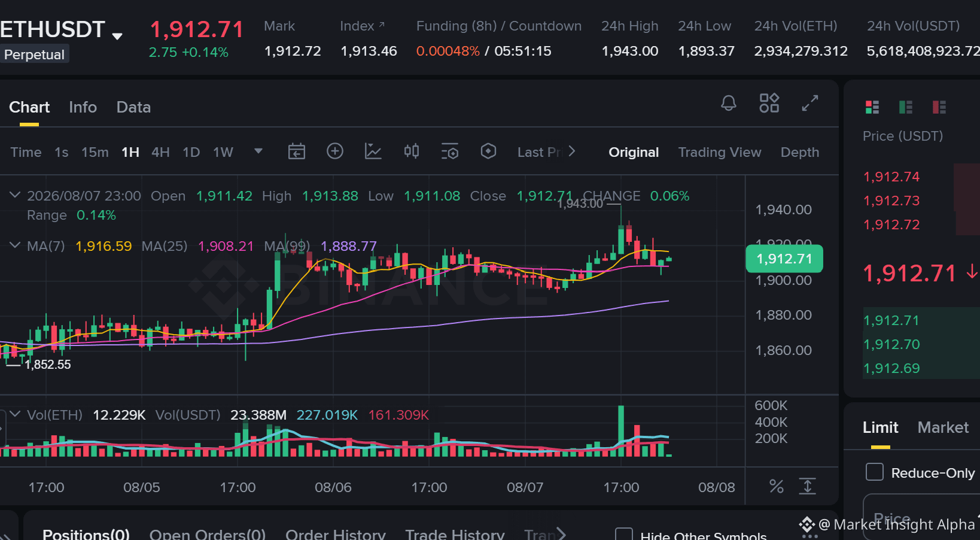Click bid price 1,912.69 in order book
This screenshot has height=540, width=980.
[891, 368]
